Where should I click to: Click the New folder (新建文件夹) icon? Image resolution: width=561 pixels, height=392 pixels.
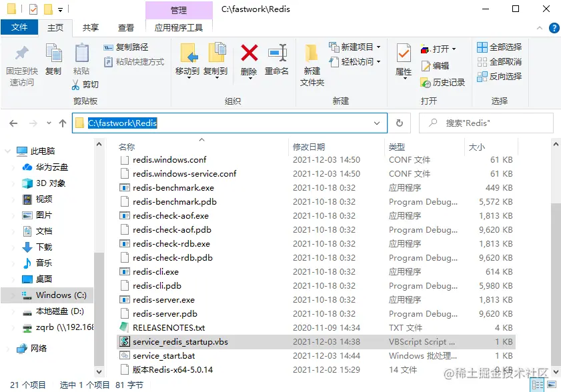pos(312,53)
